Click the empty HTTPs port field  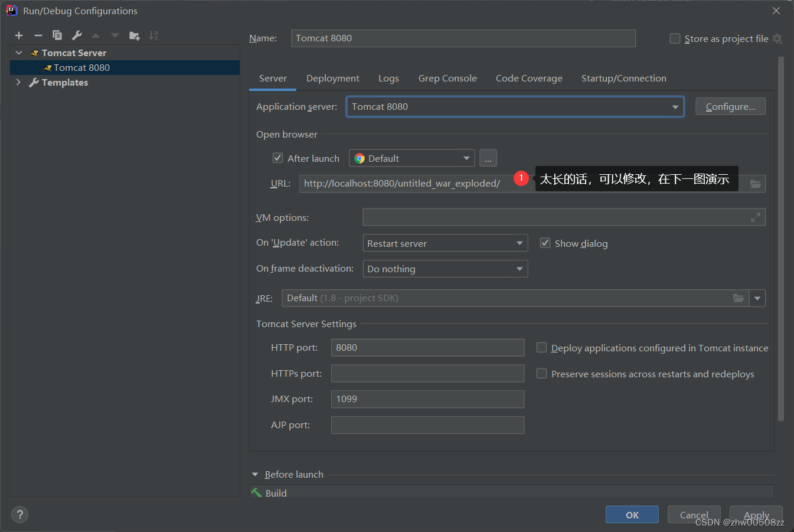coord(427,374)
